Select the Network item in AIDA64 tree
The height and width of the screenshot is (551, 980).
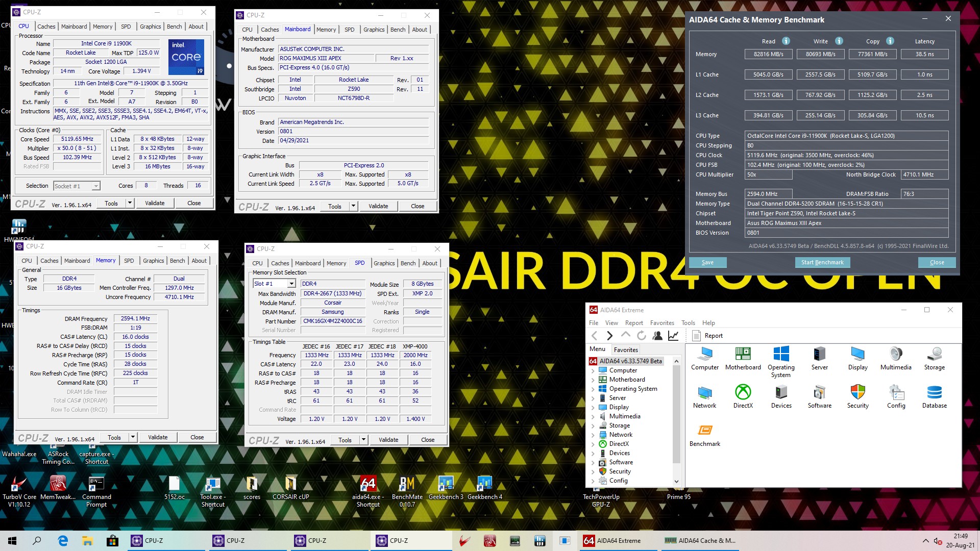pyautogui.click(x=621, y=435)
